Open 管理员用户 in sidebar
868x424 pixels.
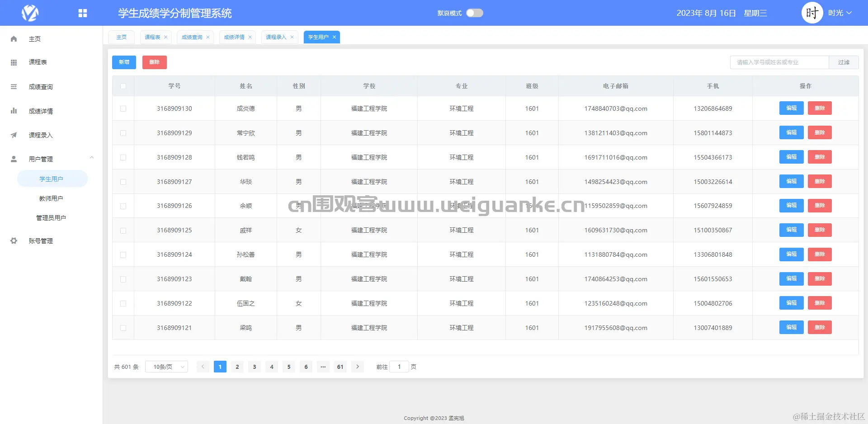point(51,218)
